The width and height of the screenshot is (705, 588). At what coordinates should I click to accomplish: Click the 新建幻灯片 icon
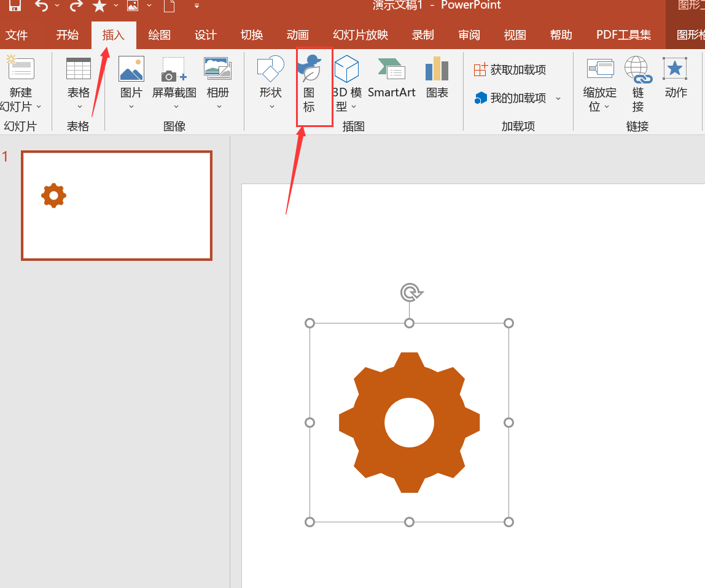[x=20, y=68]
